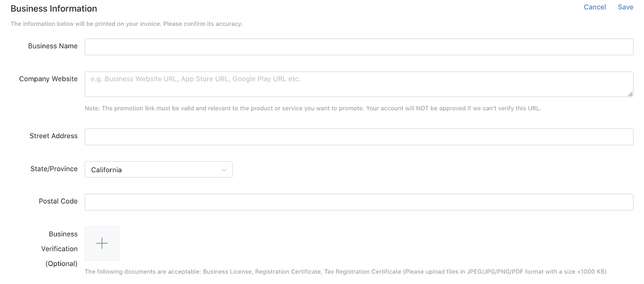Screen dimensions: 644x284
Task: Click the Business Name label
Action: click(x=52, y=46)
